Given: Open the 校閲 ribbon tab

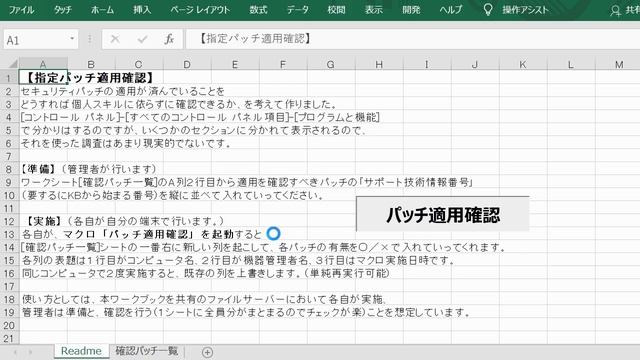Looking at the screenshot, I should tap(336, 10).
